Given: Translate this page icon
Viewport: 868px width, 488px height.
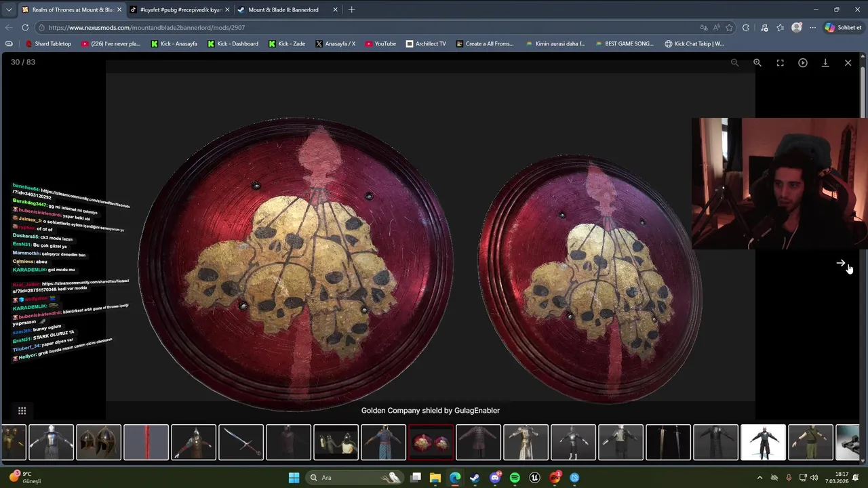Looking at the screenshot, I should [x=704, y=28].
